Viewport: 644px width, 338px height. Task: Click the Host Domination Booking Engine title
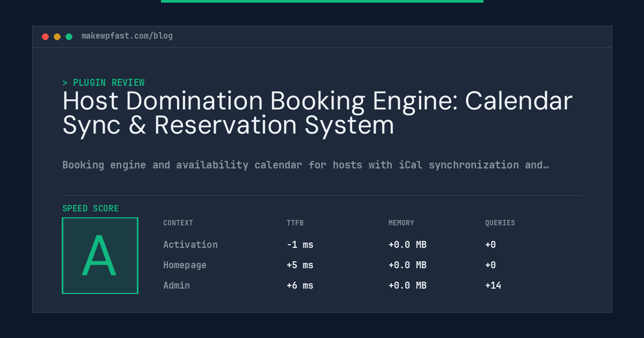[x=318, y=113]
